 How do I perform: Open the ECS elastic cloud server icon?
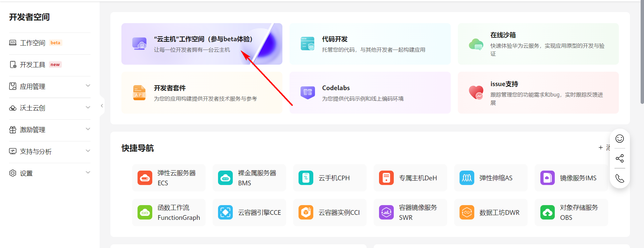point(145,178)
